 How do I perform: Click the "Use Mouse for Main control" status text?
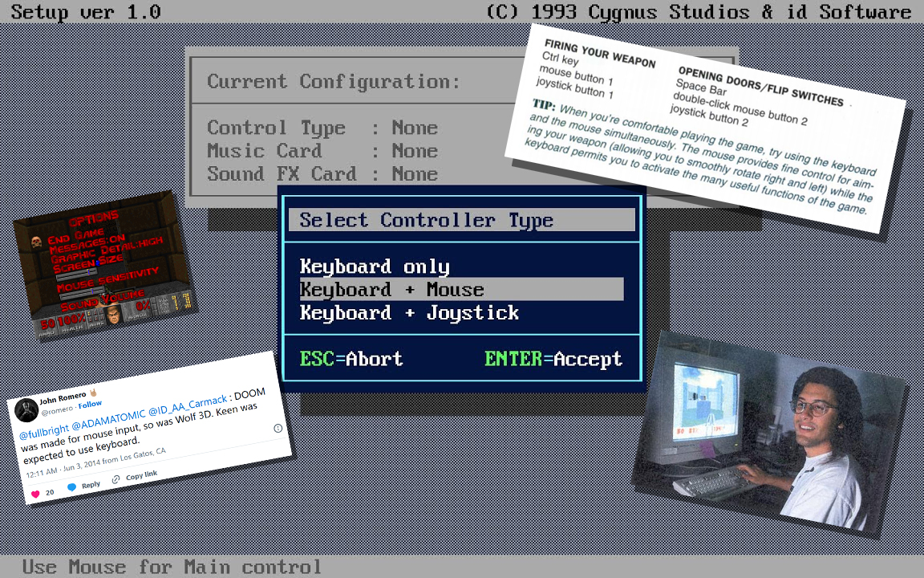[x=172, y=567]
